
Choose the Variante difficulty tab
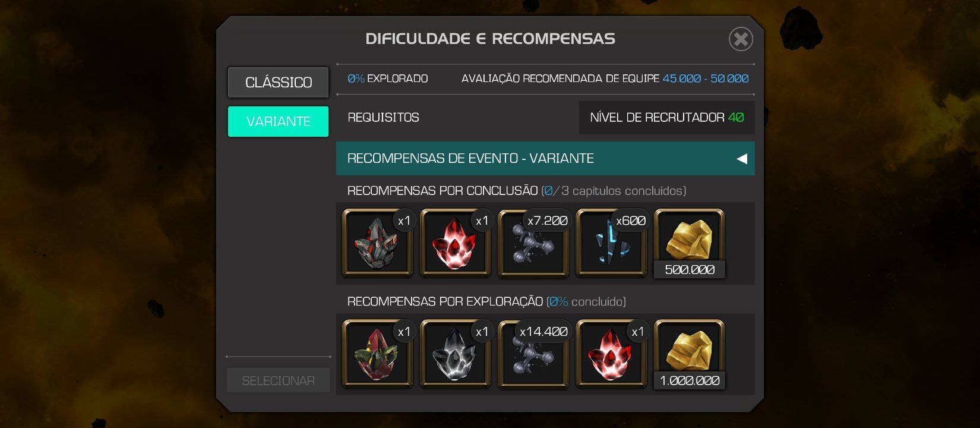click(x=278, y=121)
